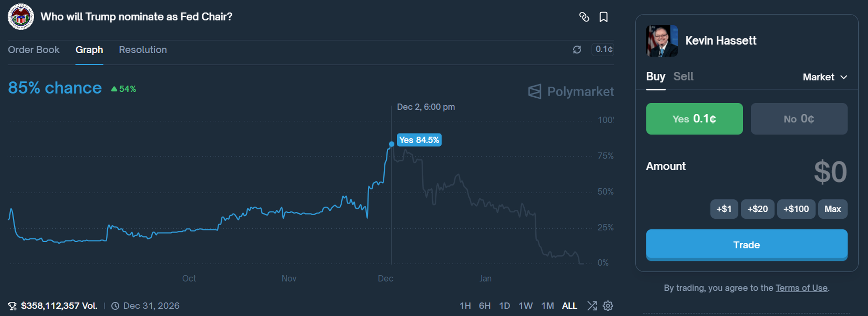Add $20 to the amount
Screen dimensions: 868x316
pos(758,209)
